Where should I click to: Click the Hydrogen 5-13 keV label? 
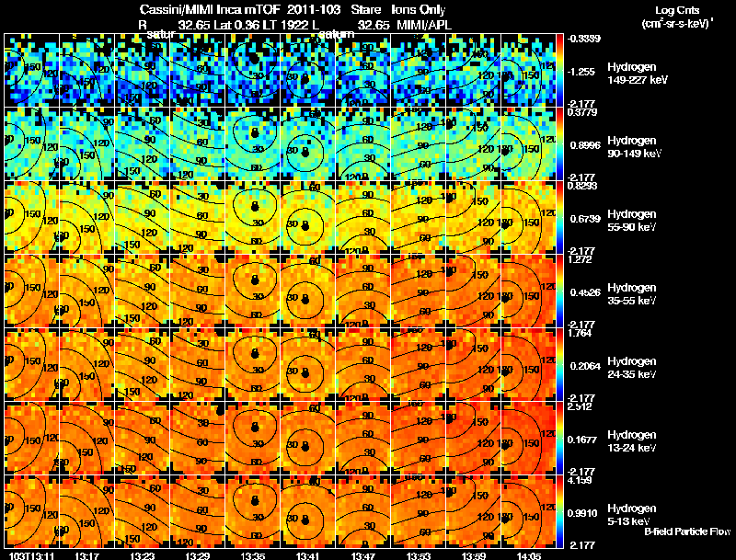pyautogui.click(x=632, y=515)
